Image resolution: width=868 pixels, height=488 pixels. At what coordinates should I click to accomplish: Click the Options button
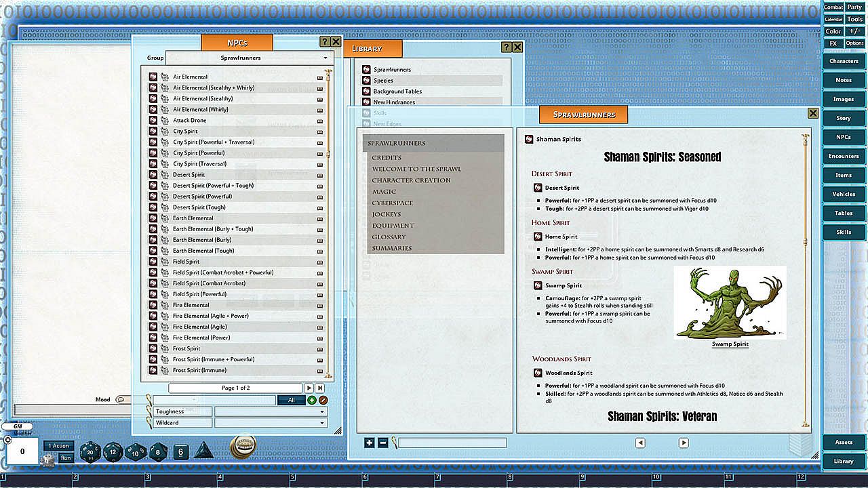(855, 43)
